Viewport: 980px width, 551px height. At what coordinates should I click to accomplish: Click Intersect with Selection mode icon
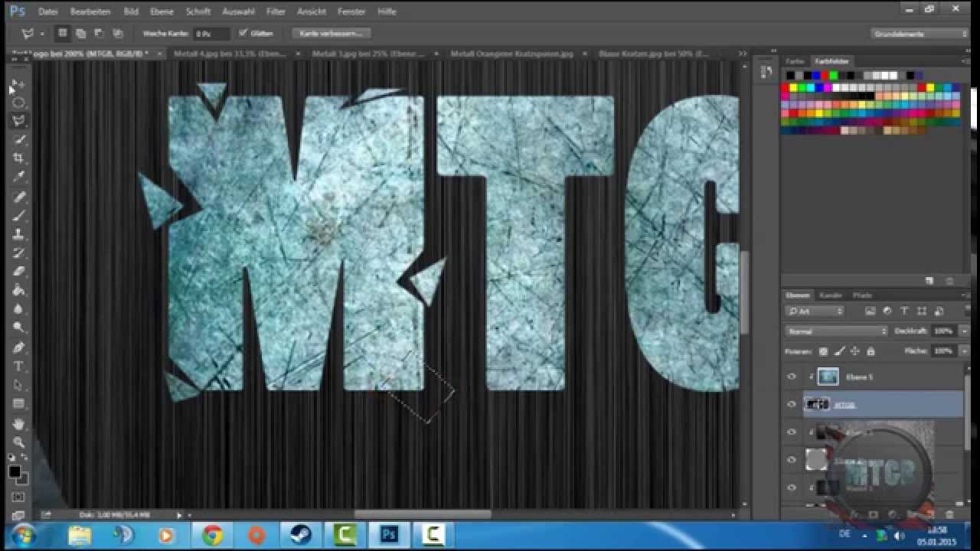pyautogui.click(x=117, y=34)
